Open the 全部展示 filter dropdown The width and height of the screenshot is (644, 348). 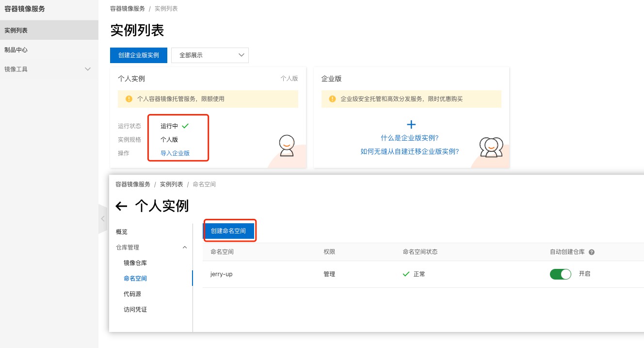[x=209, y=55]
